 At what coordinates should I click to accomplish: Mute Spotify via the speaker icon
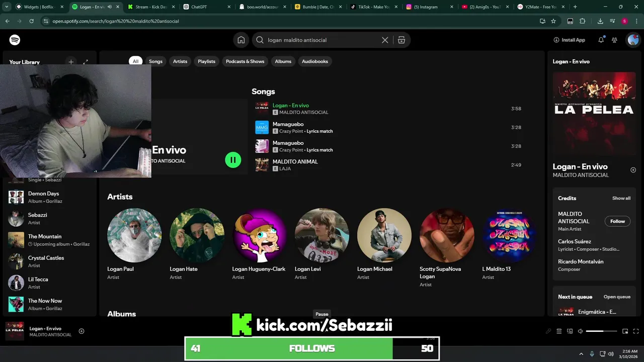click(x=580, y=331)
